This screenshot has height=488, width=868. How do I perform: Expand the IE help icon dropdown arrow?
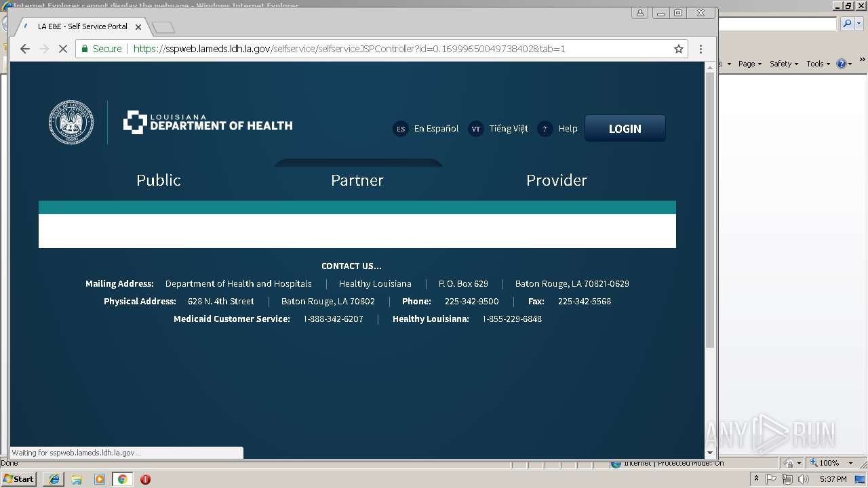click(x=850, y=64)
